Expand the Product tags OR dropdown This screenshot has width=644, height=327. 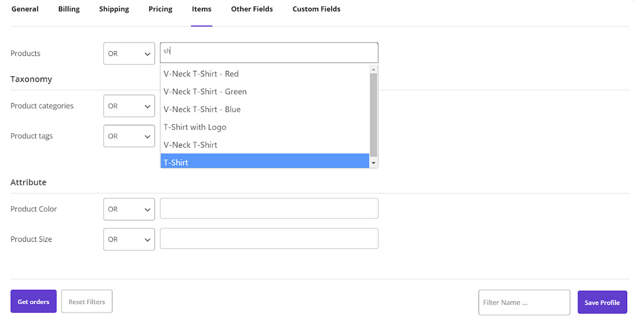click(x=129, y=136)
